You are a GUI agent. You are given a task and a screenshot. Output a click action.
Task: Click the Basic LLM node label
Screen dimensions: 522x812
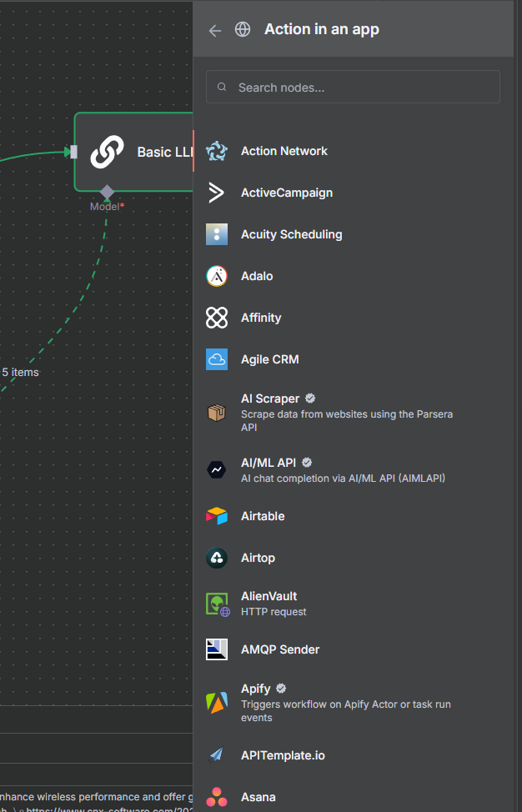[x=164, y=153]
